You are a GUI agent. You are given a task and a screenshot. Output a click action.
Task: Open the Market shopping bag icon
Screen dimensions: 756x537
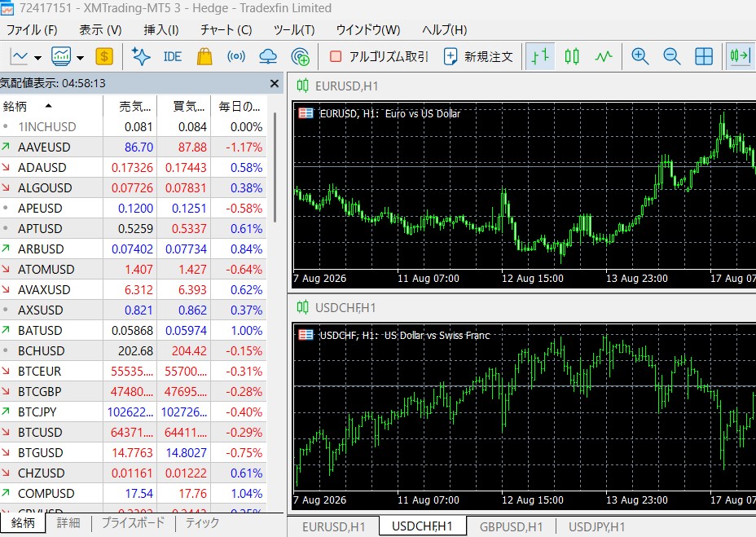point(204,57)
